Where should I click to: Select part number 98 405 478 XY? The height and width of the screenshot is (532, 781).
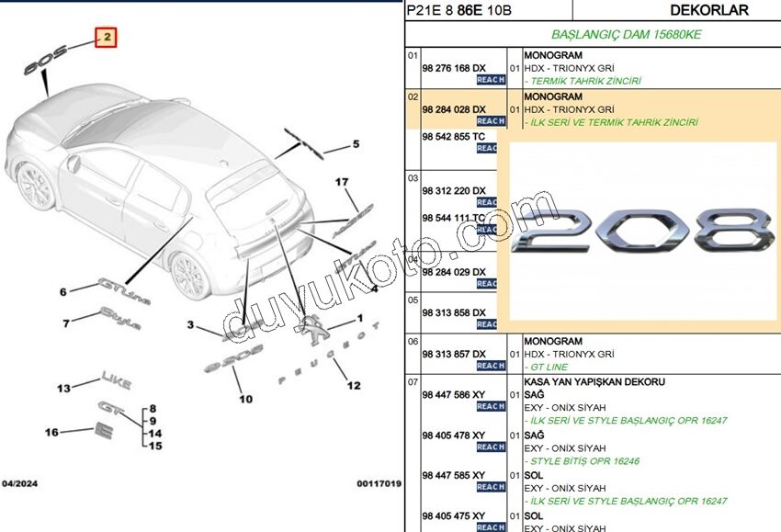pyautogui.click(x=453, y=436)
